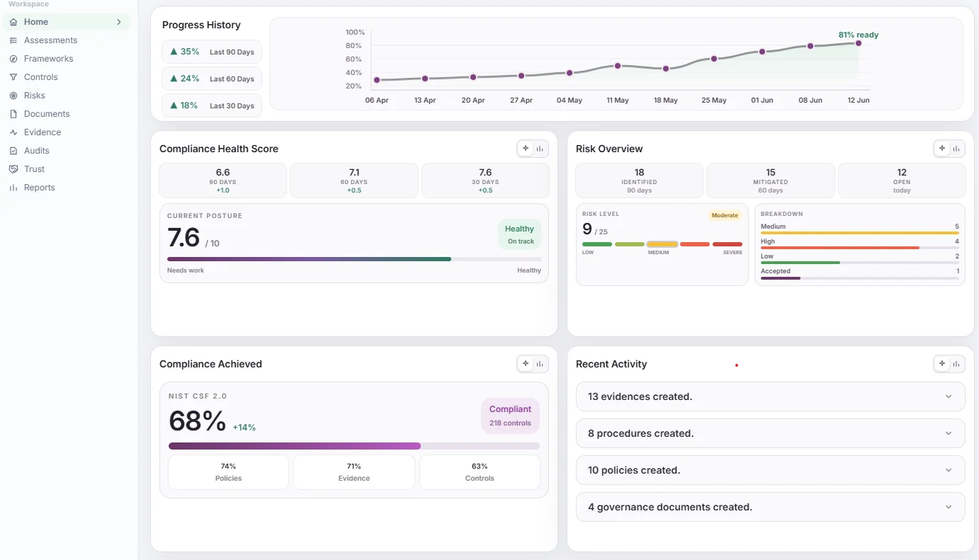Switch Compliance Health Score to sparkle view
The height and width of the screenshot is (560, 979).
click(525, 148)
